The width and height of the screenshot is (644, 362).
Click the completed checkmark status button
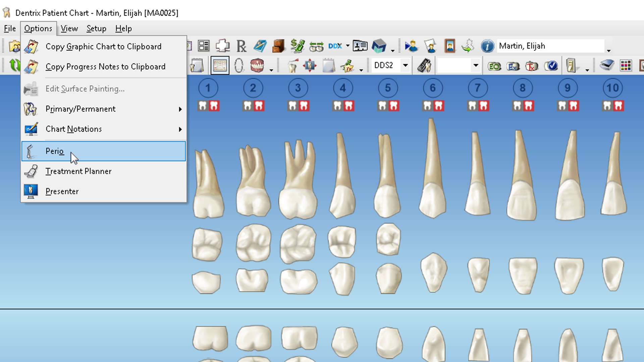click(551, 66)
